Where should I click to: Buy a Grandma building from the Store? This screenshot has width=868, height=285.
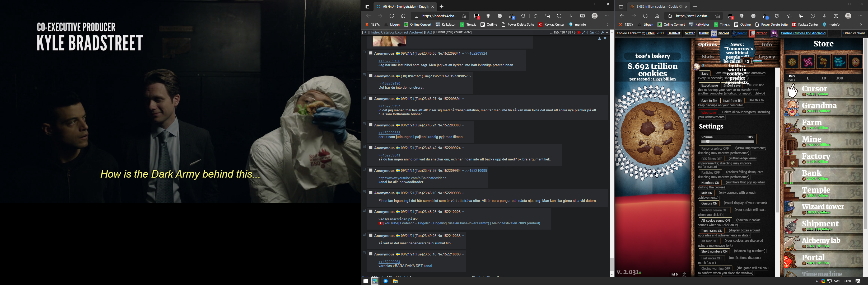click(x=823, y=108)
